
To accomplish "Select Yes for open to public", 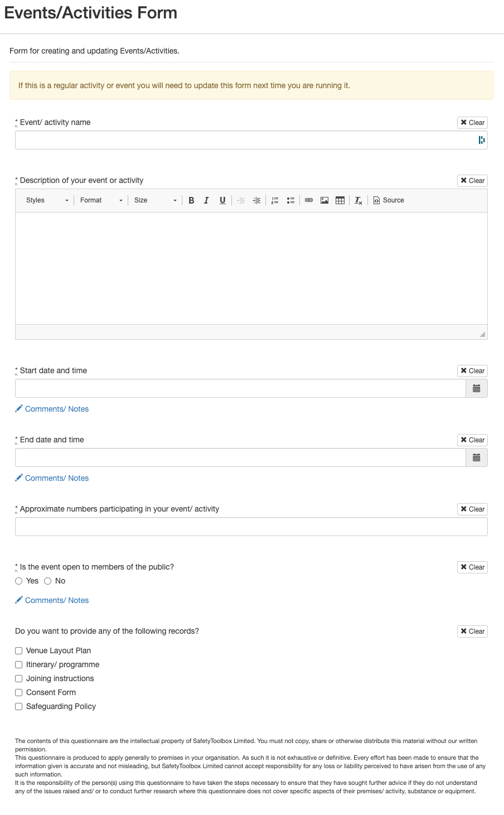I will click(x=19, y=581).
